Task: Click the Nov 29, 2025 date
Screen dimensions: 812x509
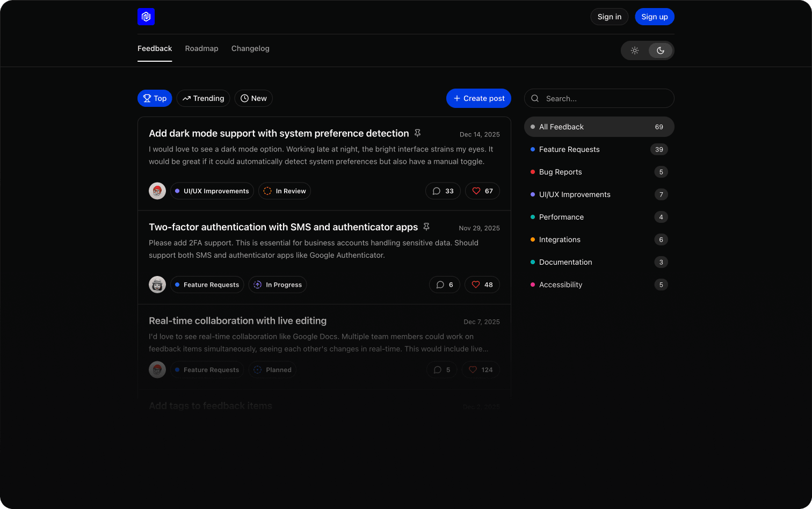Action: [479, 228]
